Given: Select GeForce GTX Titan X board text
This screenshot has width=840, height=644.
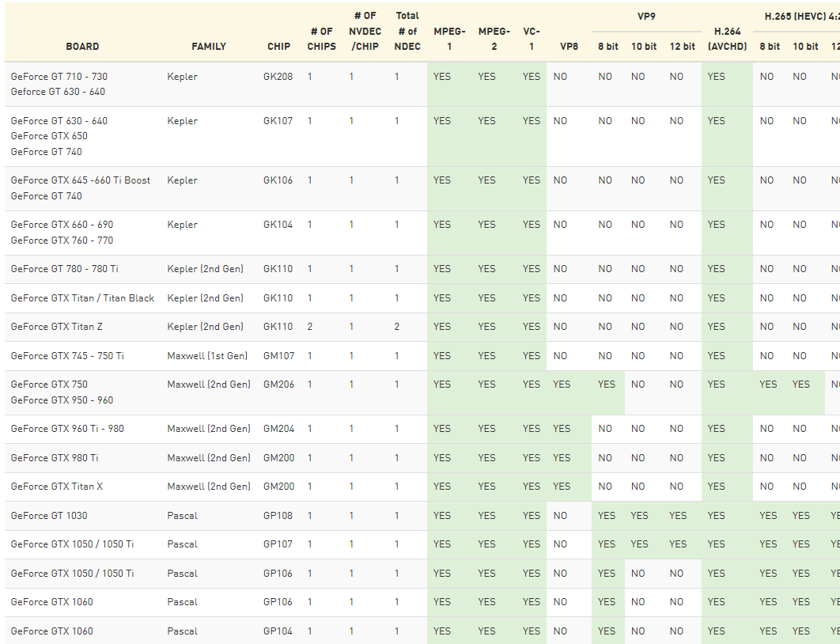Looking at the screenshot, I should [57, 487].
